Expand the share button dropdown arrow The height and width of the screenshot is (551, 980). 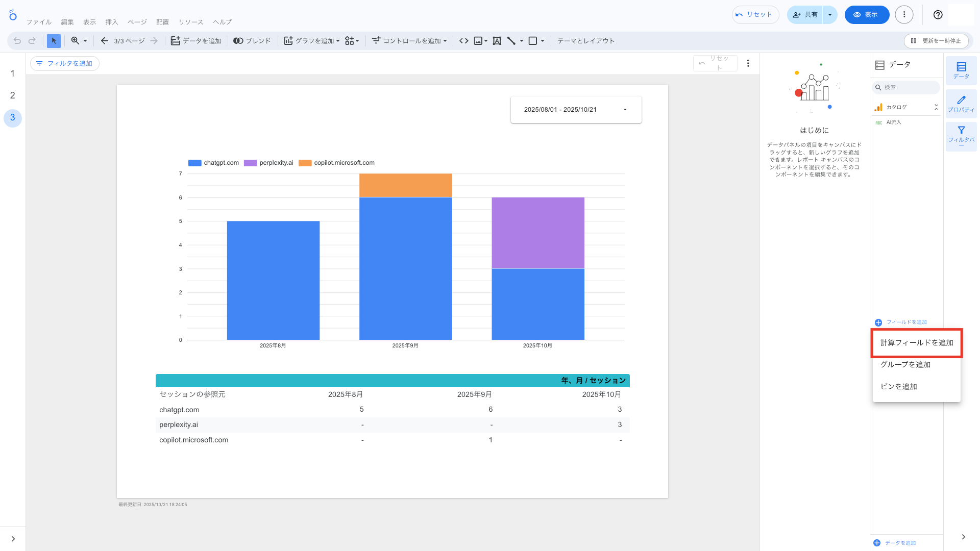830,15
